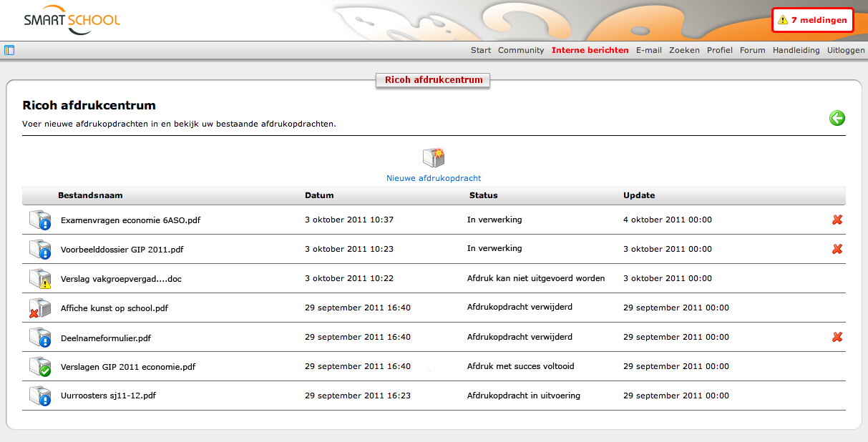Click 'In verwerking' status of Examenvragen economie row
The image size is (868, 442).
tap(494, 220)
